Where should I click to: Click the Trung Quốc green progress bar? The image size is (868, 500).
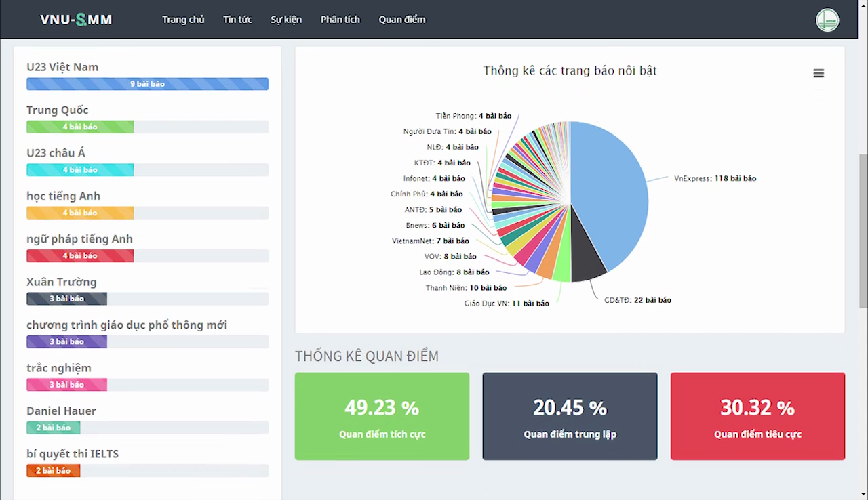pos(80,127)
